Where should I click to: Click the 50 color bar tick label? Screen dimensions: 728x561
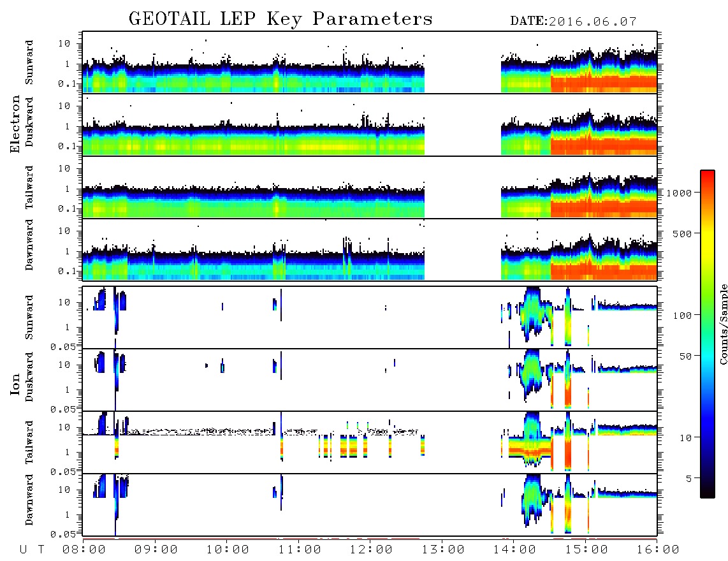pyautogui.click(x=685, y=356)
